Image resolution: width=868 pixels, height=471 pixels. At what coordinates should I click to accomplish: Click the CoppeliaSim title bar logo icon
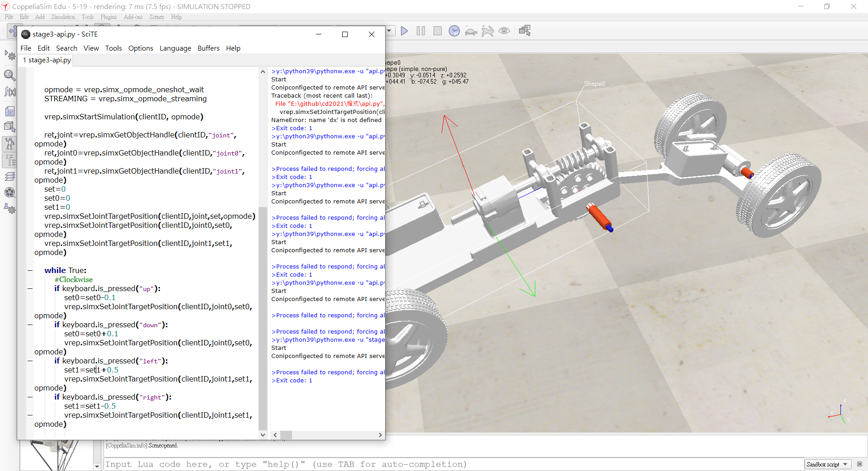tap(5, 6)
